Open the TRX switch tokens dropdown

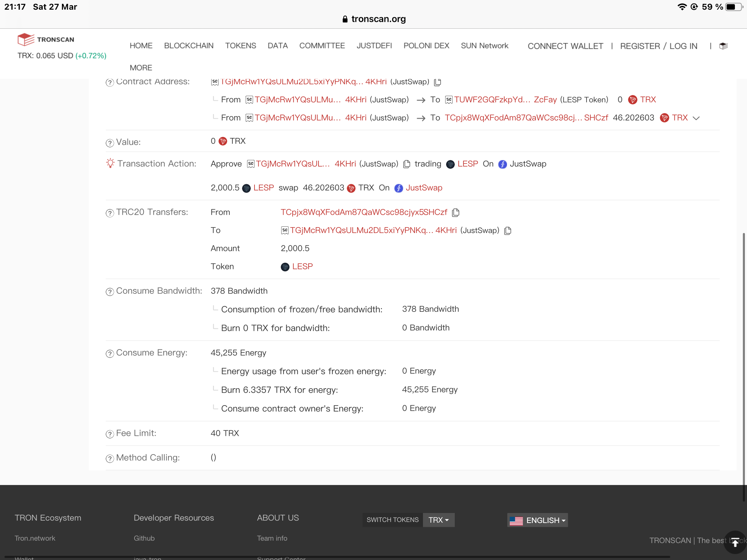point(439,520)
